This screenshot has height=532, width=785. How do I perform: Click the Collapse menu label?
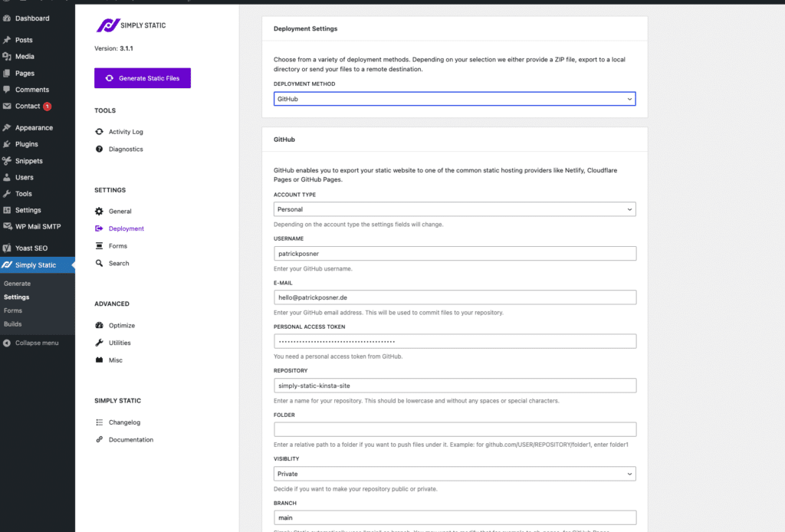click(37, 343)
